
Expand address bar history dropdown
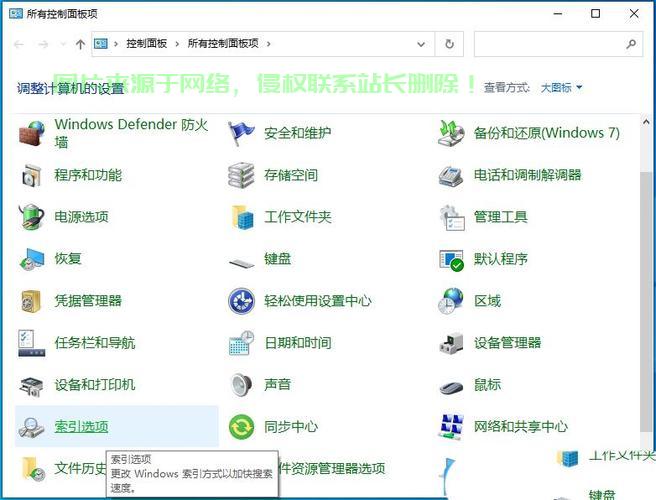(421, 44)
